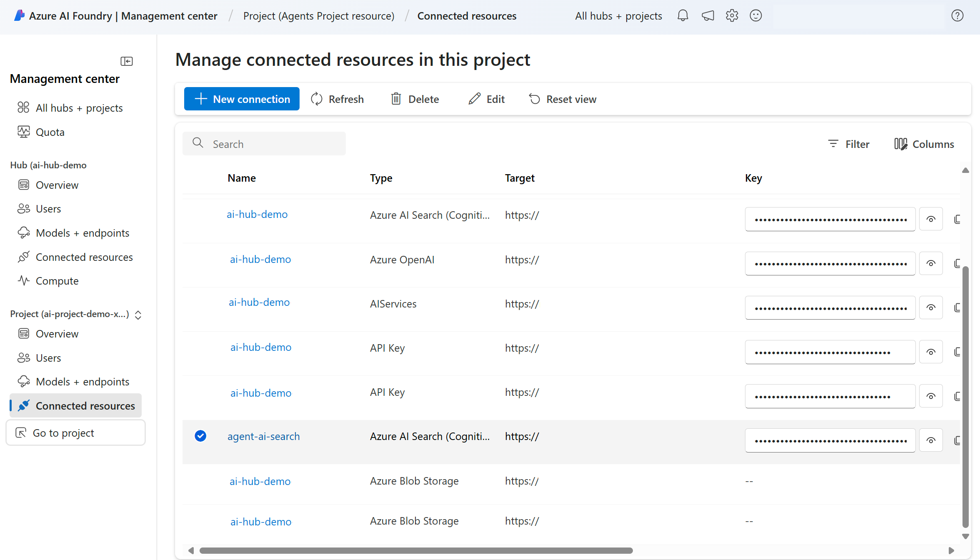
Task: Open the Filter options
Action: click(849, 144)
